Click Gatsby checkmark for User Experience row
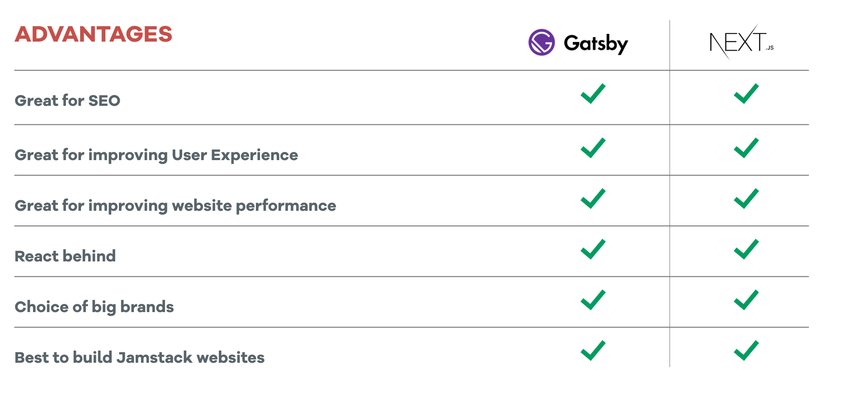The image size is (868, 403). pyautogui.click(x=593, y=148)
